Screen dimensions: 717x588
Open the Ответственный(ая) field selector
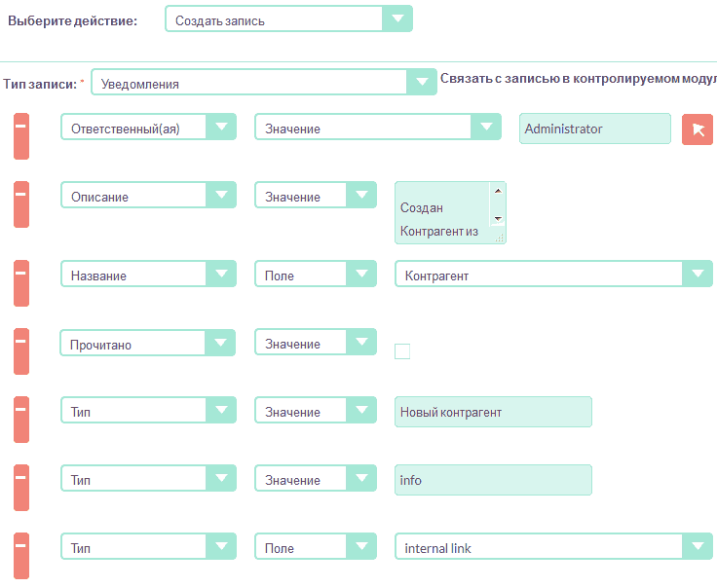tap(148, 128)
